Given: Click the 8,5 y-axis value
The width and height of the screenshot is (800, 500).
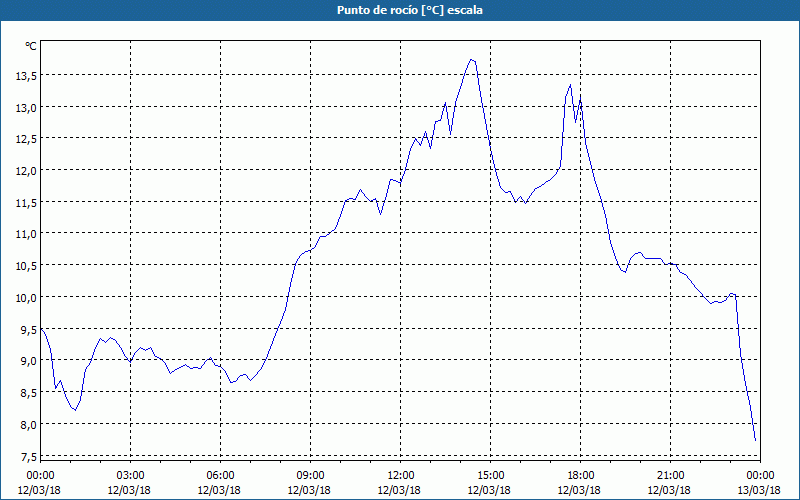Looking at the screenshot, I should coord(28,392).
